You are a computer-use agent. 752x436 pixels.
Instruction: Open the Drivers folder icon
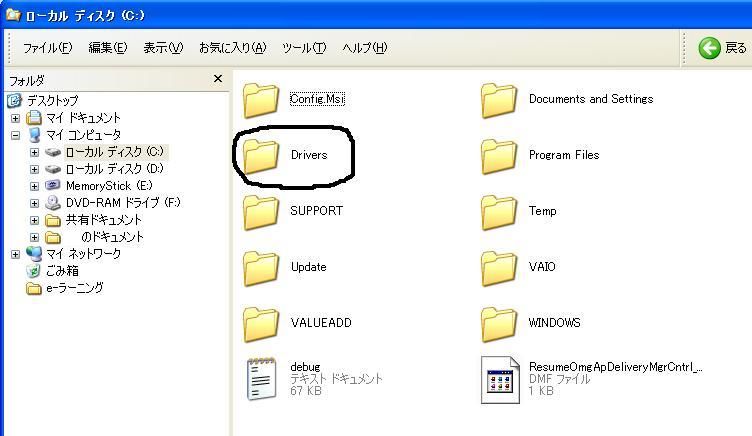pyautogui.click(x=260, y=156)
